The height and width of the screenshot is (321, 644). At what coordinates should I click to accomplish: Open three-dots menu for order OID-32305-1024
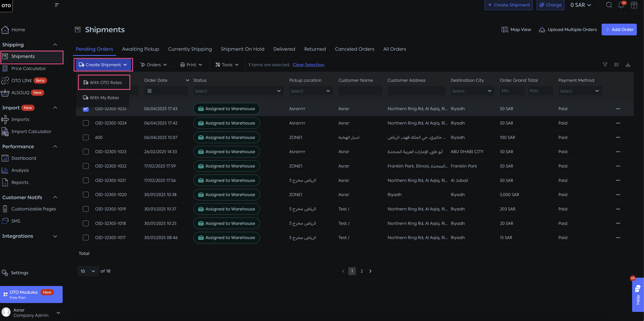tap(618, 123)
